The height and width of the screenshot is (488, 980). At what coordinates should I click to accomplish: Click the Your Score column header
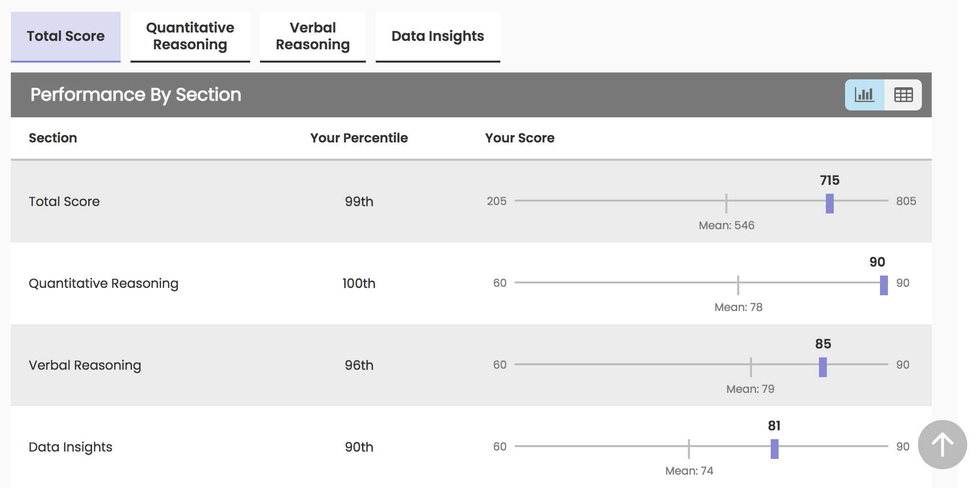pyautogui.click(x=520, y=138)
